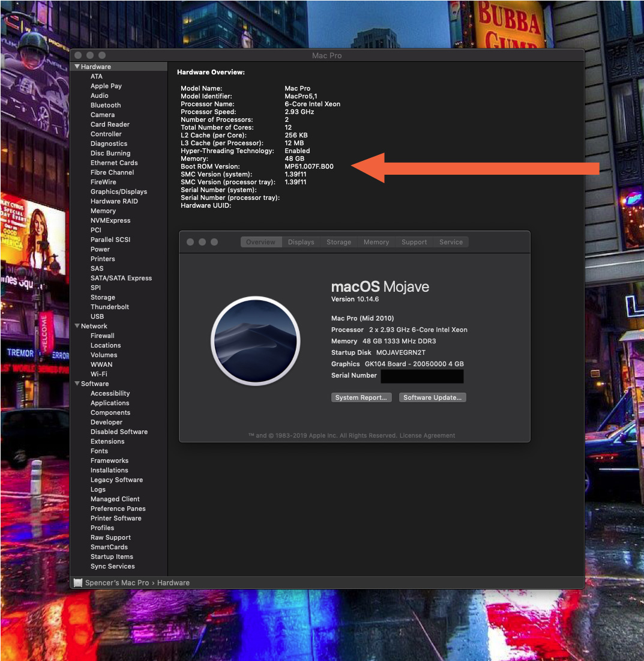The image size is (644, 661).
Task: Close the Mac Pro System Report window
Action: pyautogui.click(x=78, y=55)
